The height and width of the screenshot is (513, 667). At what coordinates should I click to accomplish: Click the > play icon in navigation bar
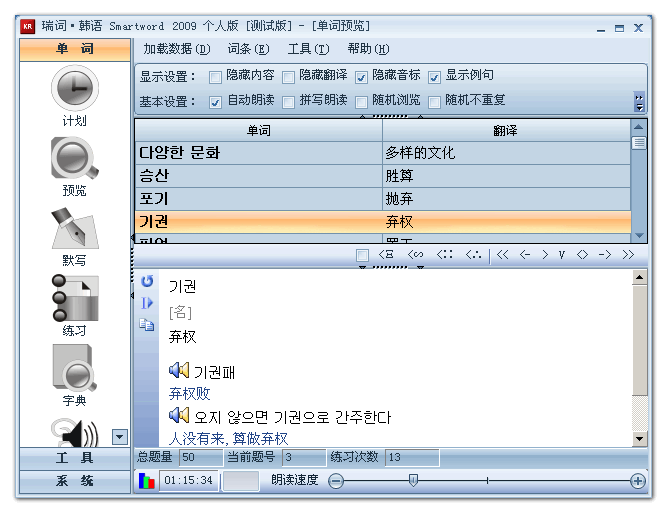(545, 254)
